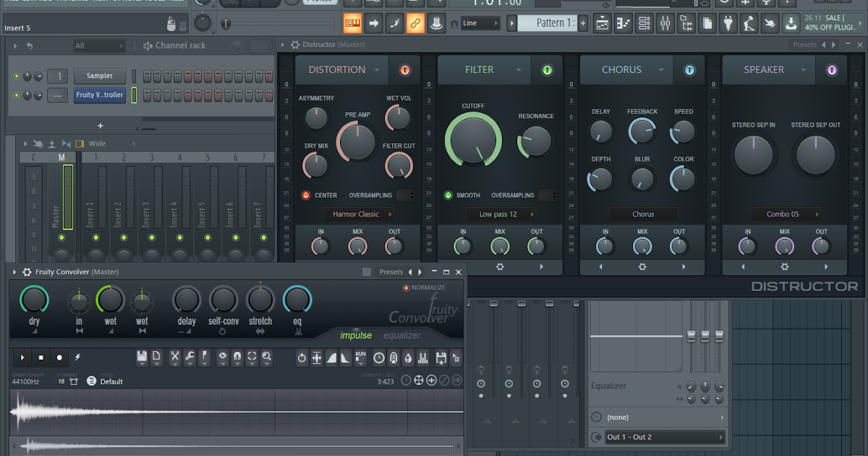This screenshot has width=868, height=456.
Task: Open Filter section gear settings in Distructor
Action: click(500, 266)
